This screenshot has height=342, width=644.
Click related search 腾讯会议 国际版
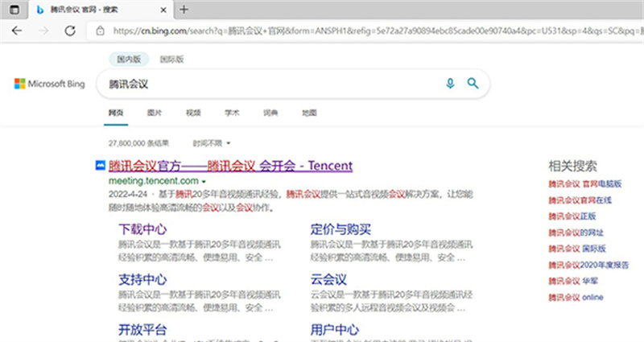pos(576,249)
